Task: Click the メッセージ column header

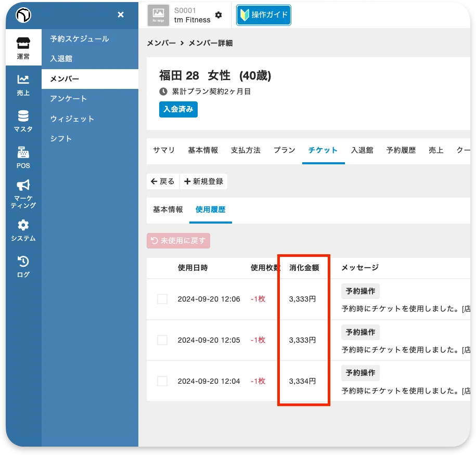Action: [x=360, y=268]
